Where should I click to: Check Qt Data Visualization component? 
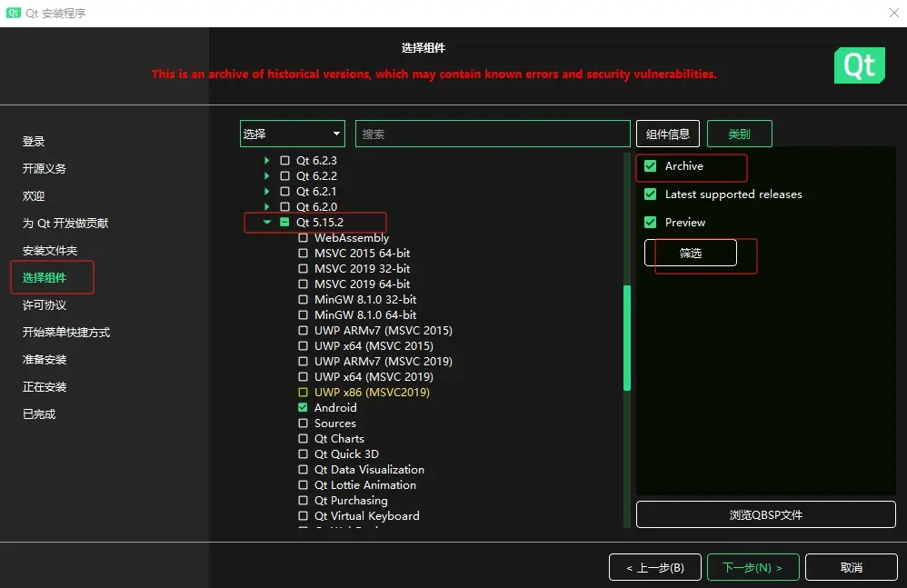pyautogui.click(x=303, y=470)
